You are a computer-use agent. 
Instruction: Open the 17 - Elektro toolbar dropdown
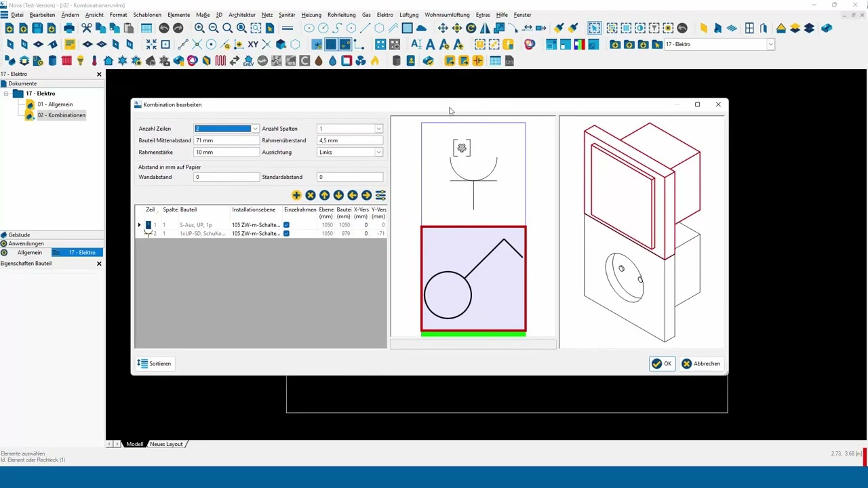770,44
